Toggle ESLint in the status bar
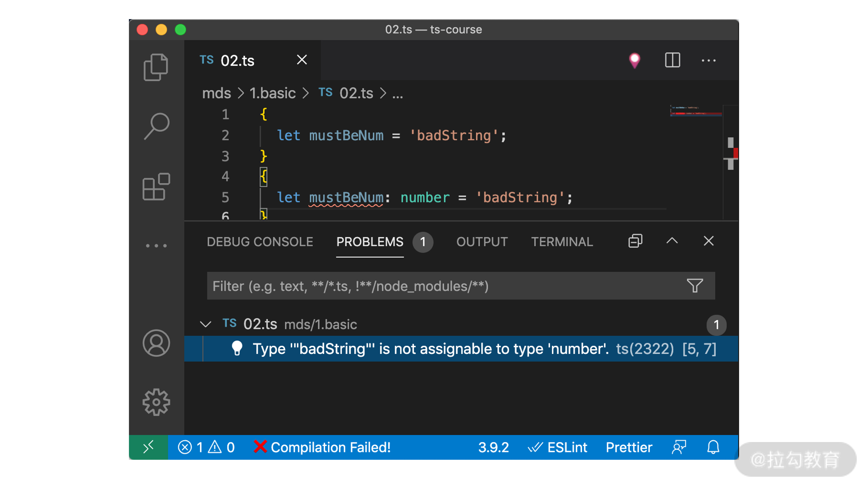Screen dimensions: 868x488 point(558,447)
